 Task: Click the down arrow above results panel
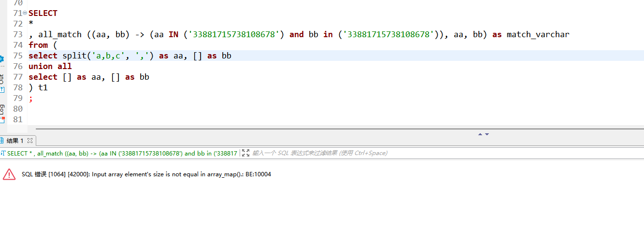487,134
